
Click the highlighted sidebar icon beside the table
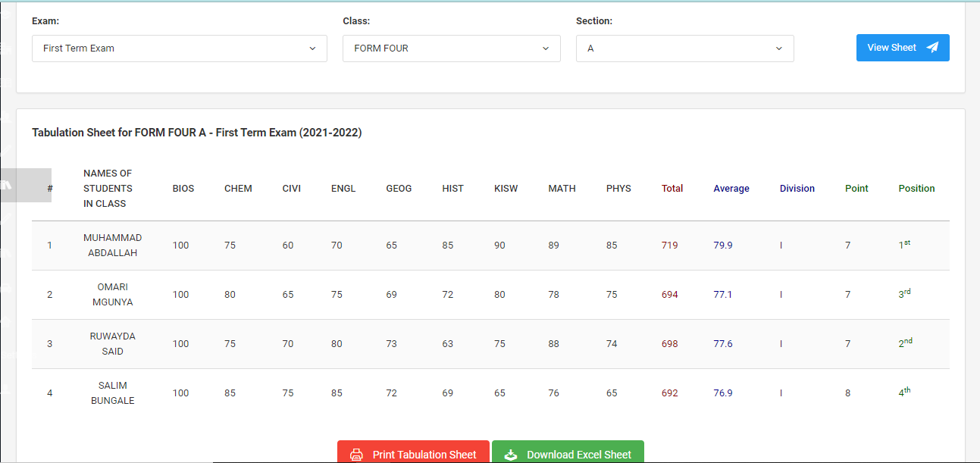pos(6,185)
